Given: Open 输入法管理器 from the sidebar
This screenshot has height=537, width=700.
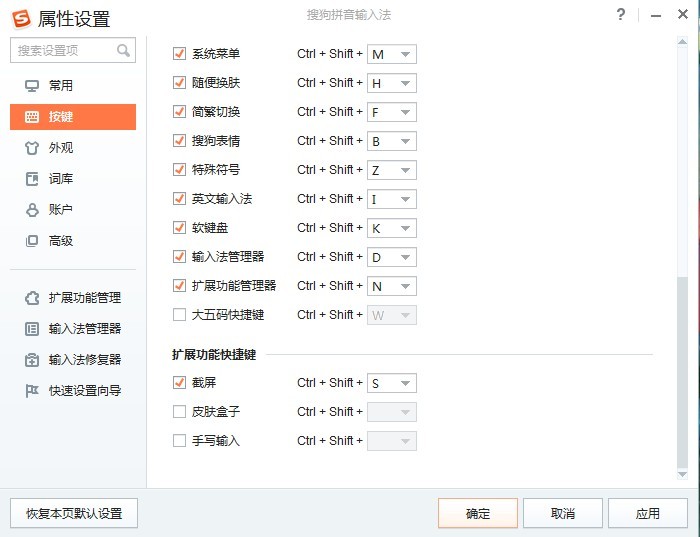Looking at the screenshot, I should pyautogui.click(x=73, y=329).
